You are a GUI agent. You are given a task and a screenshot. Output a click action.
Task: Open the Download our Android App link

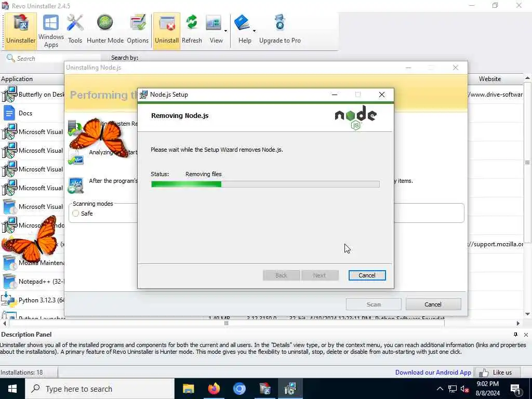click(433, 372)
